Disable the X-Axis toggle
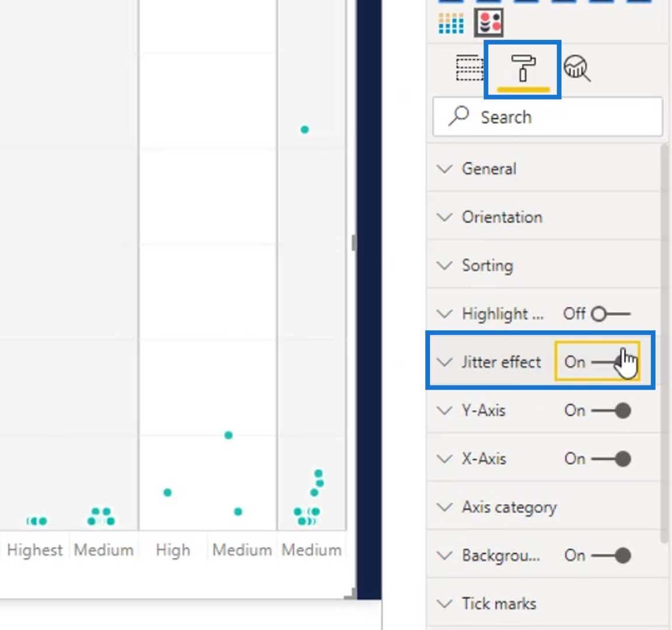The width and height of the screenshot is (672, 630). pos(611,459)
